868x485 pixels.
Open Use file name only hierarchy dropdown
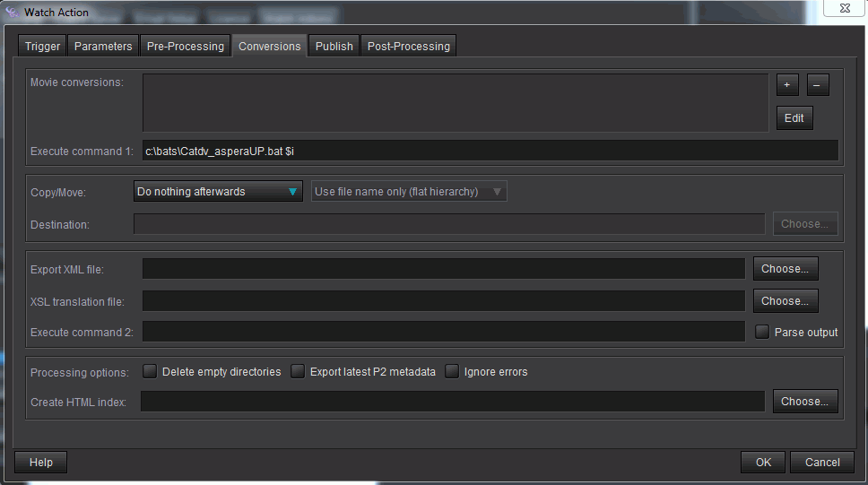409,192
